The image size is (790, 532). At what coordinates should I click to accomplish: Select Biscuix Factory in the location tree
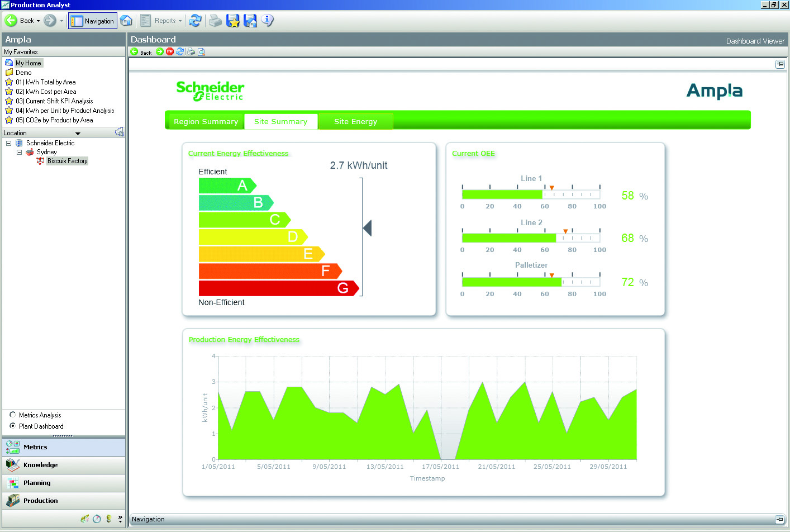[x=67, y=161]
